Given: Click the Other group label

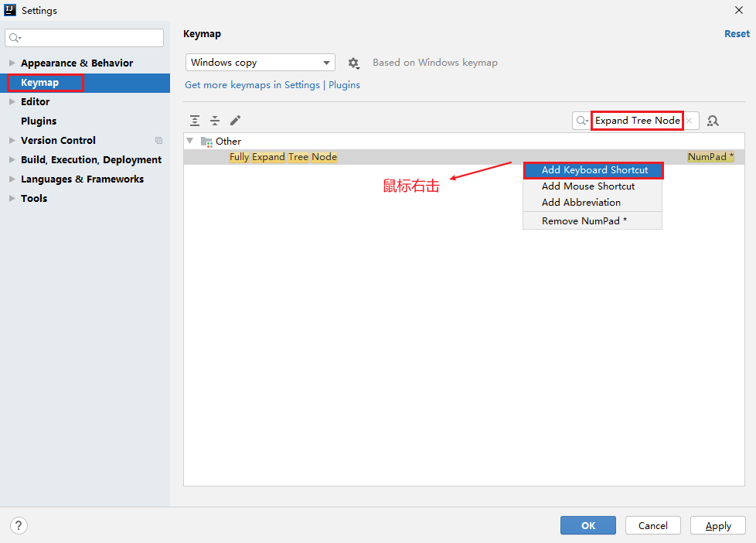Looking at the screenshot, I should (228, 142).
